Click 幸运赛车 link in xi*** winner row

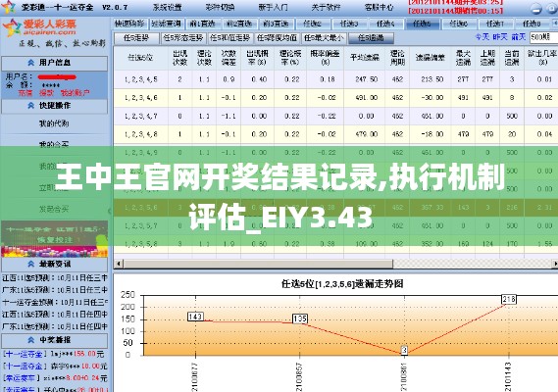pyautogui.click(x=22, y=377)
